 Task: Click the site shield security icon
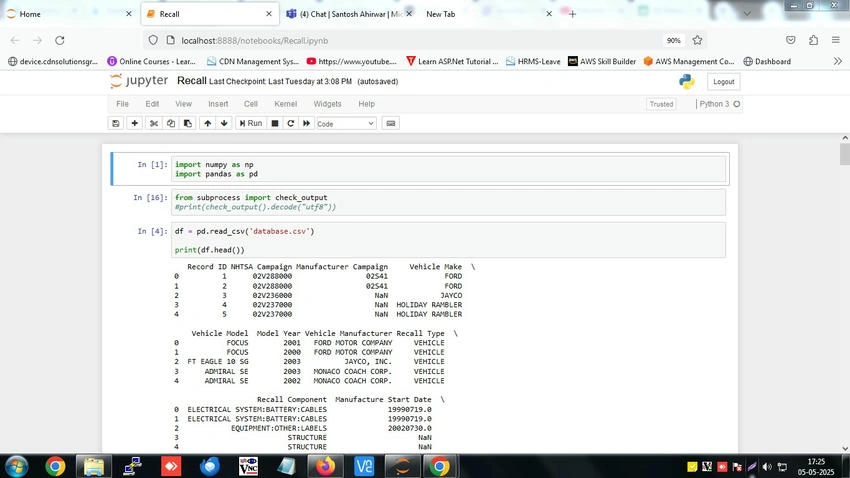coord(153,40)
